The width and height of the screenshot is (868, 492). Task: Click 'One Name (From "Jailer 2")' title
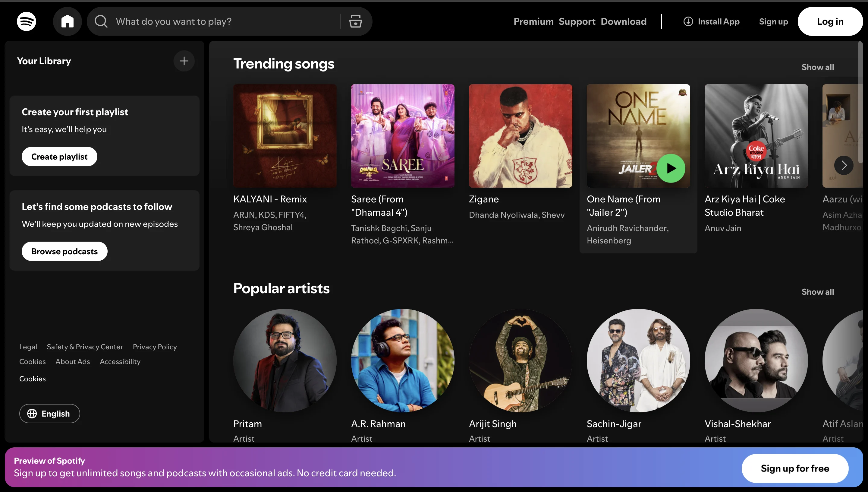click(623, 205)
